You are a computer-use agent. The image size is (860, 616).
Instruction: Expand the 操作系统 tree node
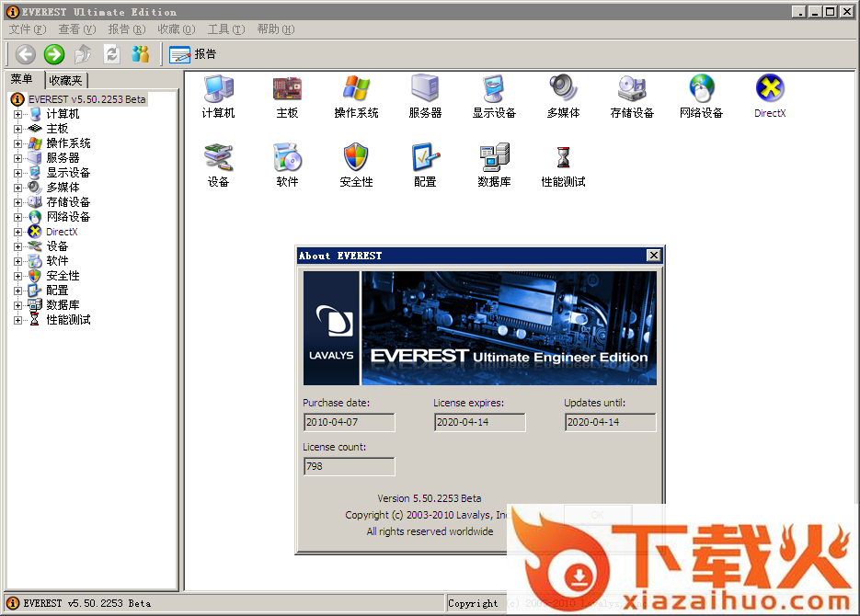coord(17,143)
